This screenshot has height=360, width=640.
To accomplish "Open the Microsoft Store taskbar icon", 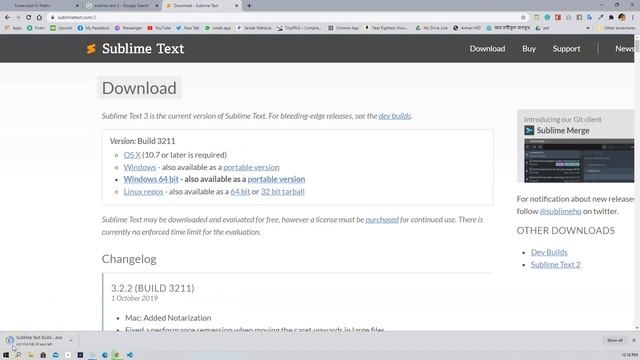I will coord(43,355).
